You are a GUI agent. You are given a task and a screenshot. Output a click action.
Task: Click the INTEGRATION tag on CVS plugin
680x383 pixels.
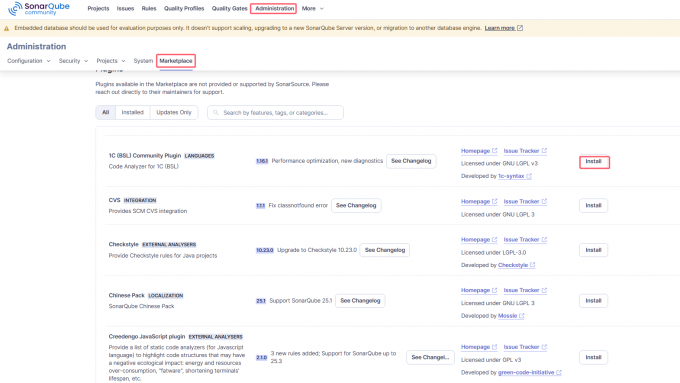[140, 200]
